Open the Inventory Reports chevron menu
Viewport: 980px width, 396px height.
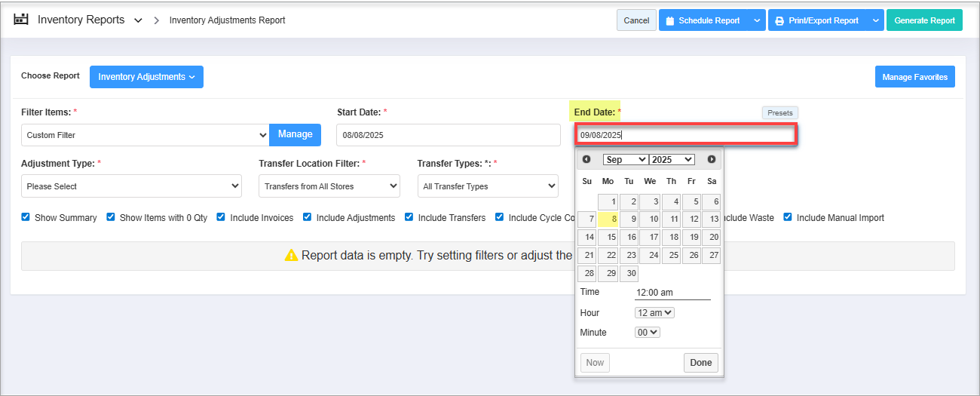click(x=138, y=20)
